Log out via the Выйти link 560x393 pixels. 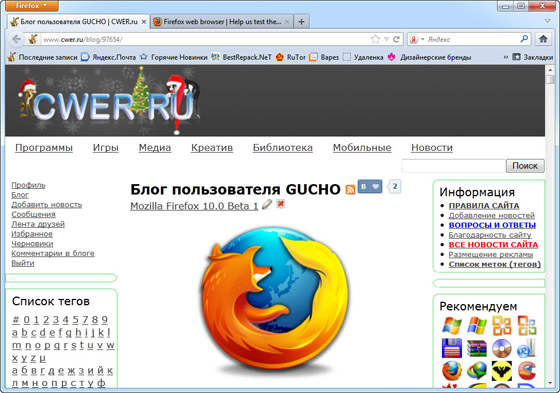point(23,263)
